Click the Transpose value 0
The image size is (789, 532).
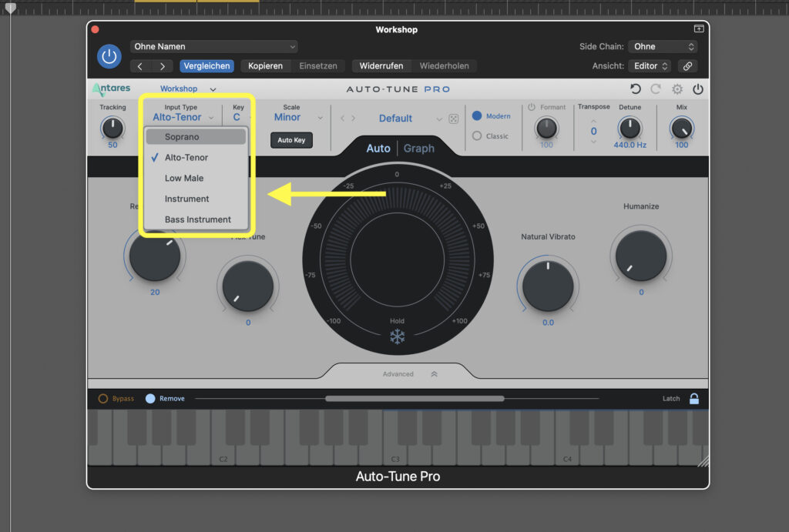click(x=594, y=131)
